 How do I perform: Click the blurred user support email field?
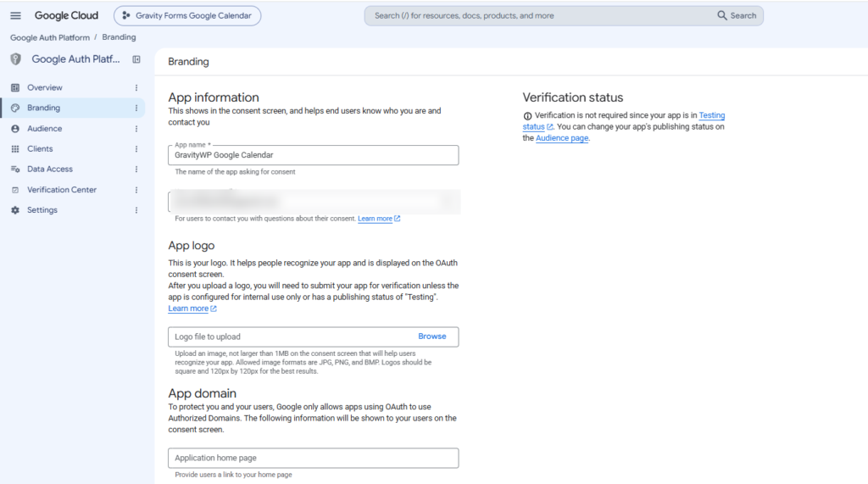coord(314,202)
